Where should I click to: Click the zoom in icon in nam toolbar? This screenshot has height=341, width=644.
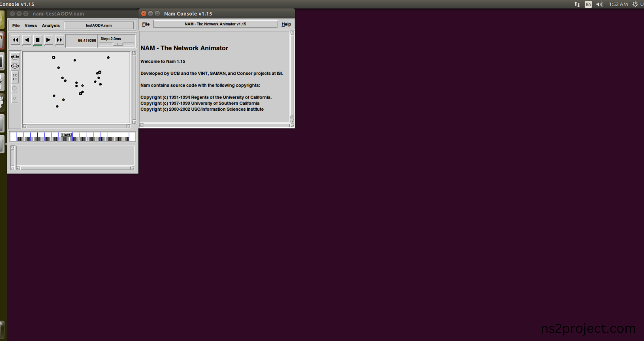coord(15,57)
